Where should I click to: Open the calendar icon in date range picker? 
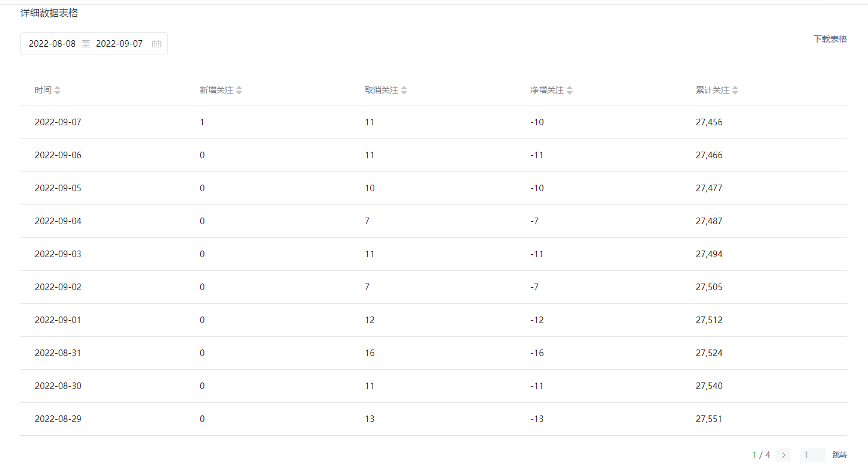coord(157,44)
